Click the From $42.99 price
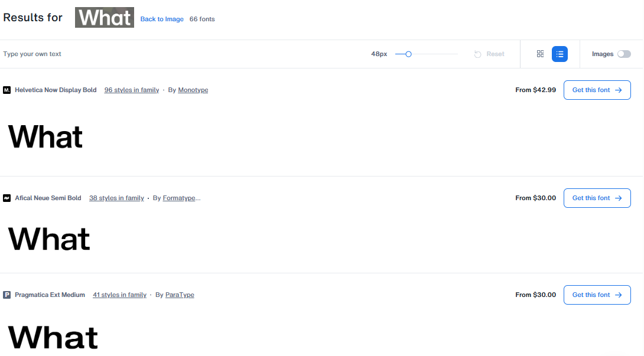644x356 pixels. pos(535,90)
